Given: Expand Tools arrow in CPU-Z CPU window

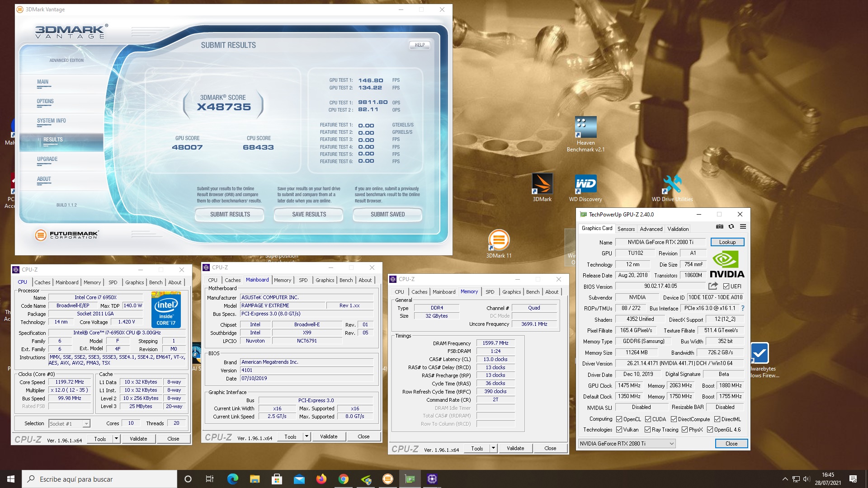Looking at the screenshot, I should tap(116, 439).
